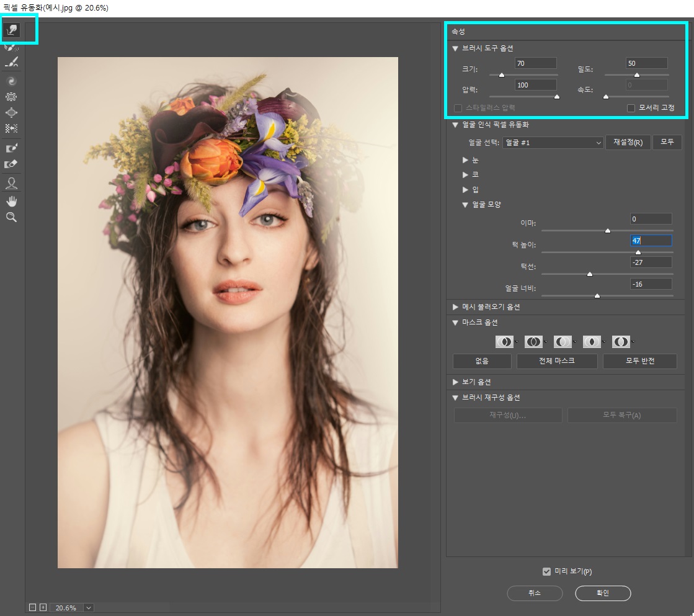The height and width of the screenshot is (616, 694).
Task: Expand the 보기 옵션 section
Action: (x=455, y=382)
